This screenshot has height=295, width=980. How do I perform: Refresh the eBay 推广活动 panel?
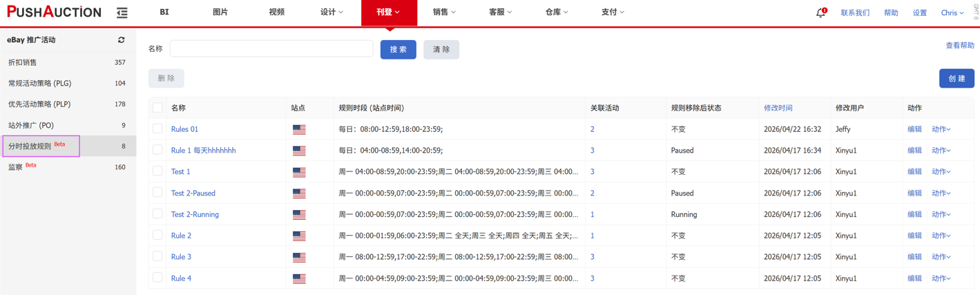pyautogui.click(x=122, y=40)
